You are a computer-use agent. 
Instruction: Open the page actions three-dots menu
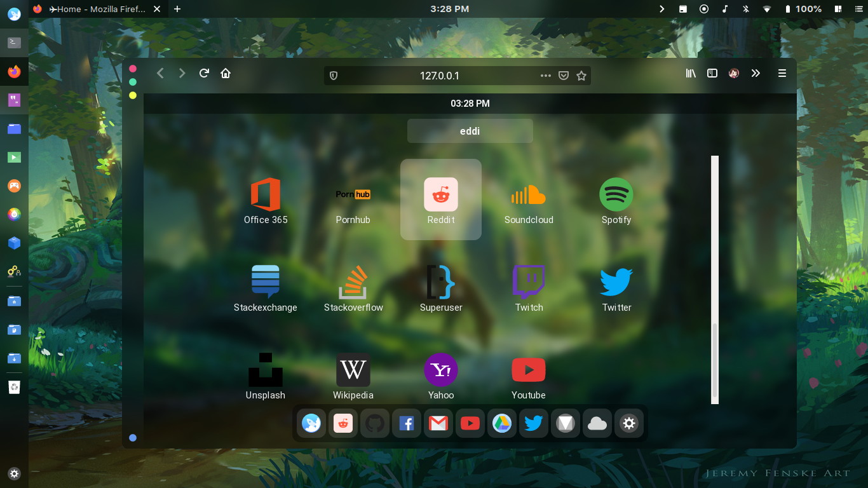click(546, 76)
